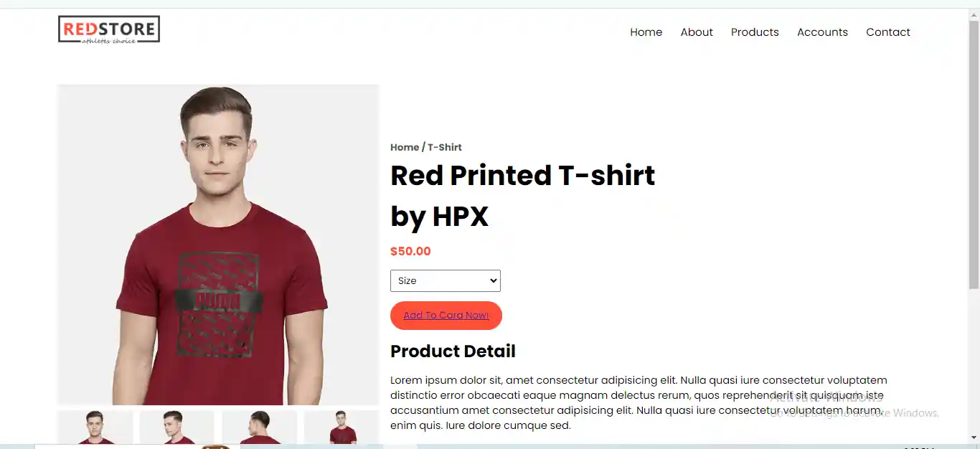Click the Red Printed T-shirt title
This screenshot has height=449, width=980.
522,196
